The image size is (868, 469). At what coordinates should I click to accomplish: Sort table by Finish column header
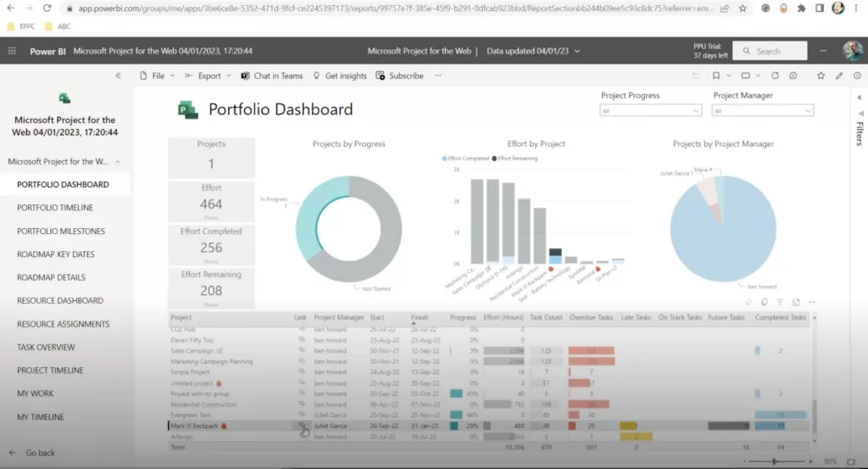point(419,317)
